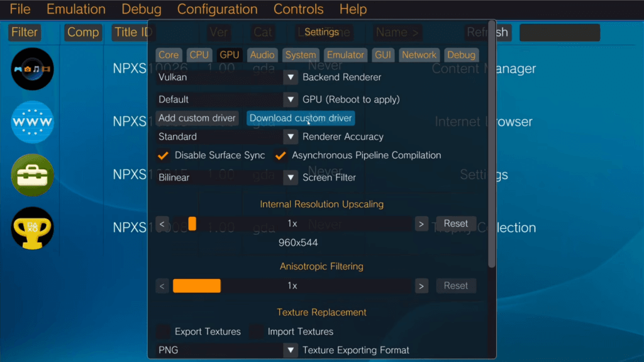Image resolution: width=644 pixels, height=362 pixels.
Task: Switch to the Audio settings tab
Action: point(262,55)
